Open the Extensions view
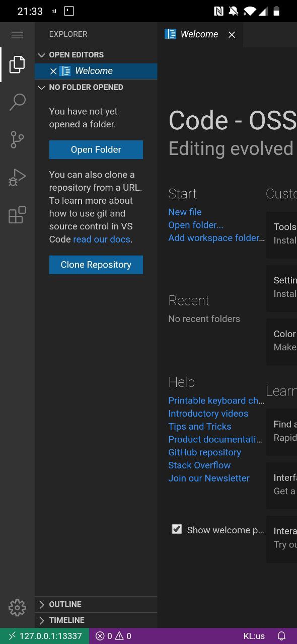Screen dimensions: 297x644 pos(17,215)
